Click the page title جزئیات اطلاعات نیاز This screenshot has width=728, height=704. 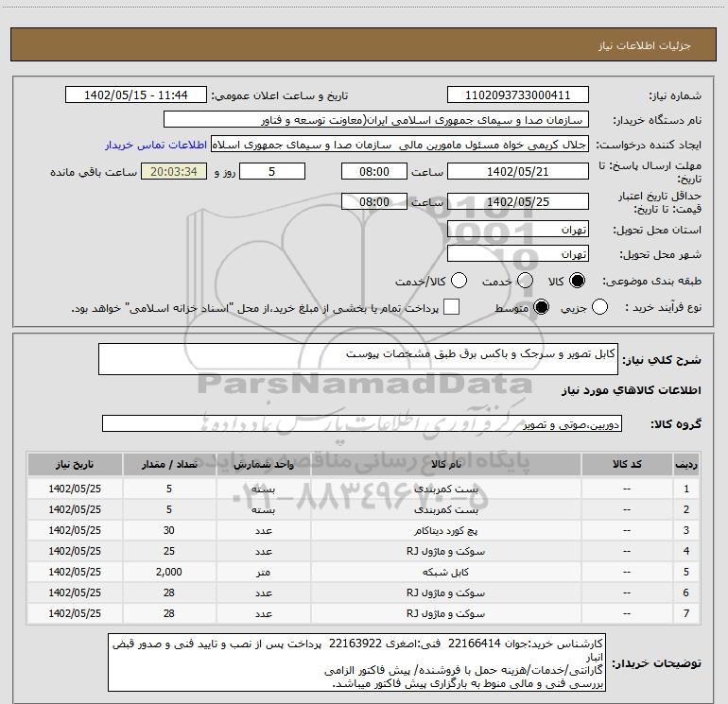tap(645, 45)
